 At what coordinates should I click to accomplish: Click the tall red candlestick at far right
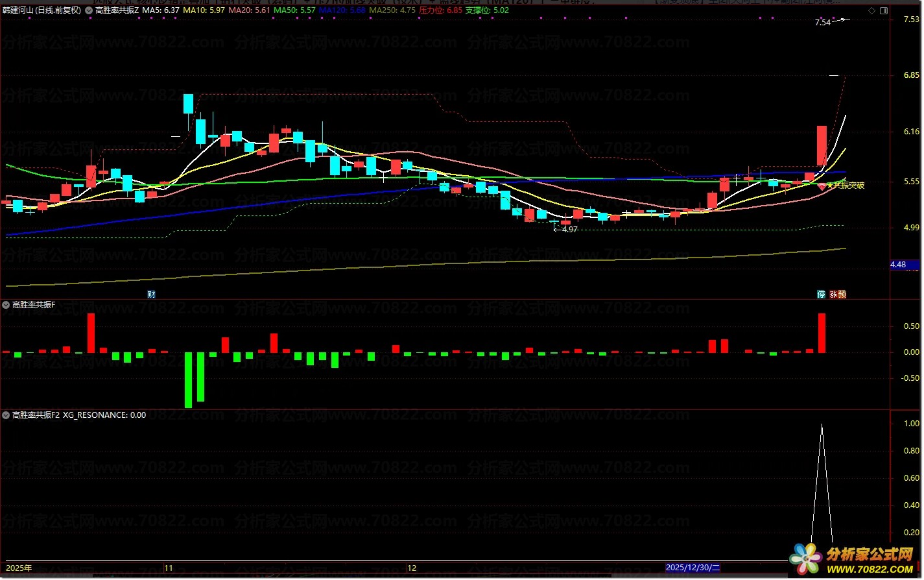[x=822, y=145]
